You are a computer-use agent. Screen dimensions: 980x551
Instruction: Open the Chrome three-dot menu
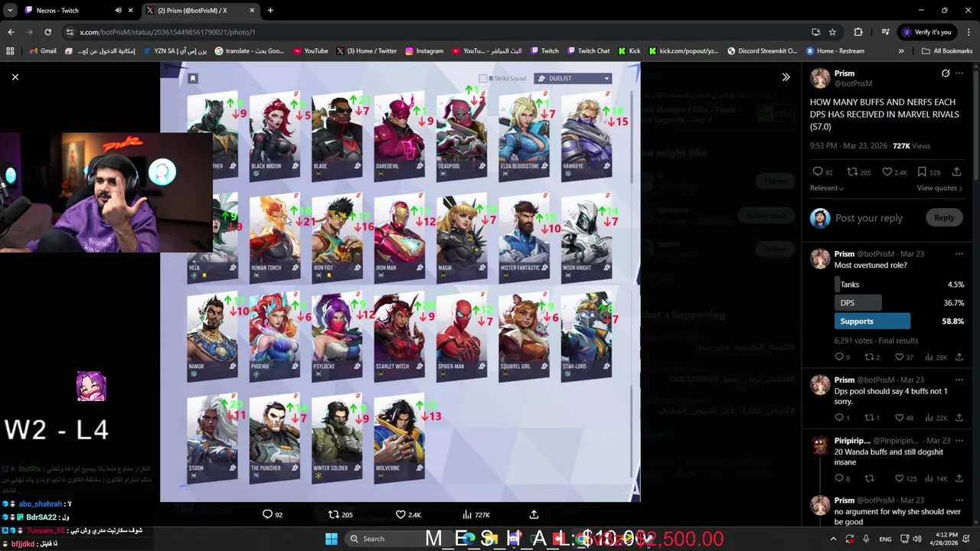pyautogui.click(x=969, y=32)
